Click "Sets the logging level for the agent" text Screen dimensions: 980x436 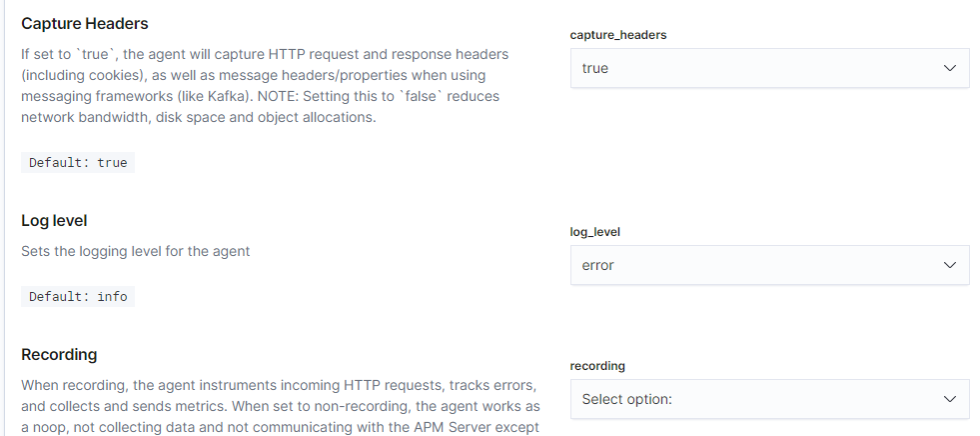point(136,251)
